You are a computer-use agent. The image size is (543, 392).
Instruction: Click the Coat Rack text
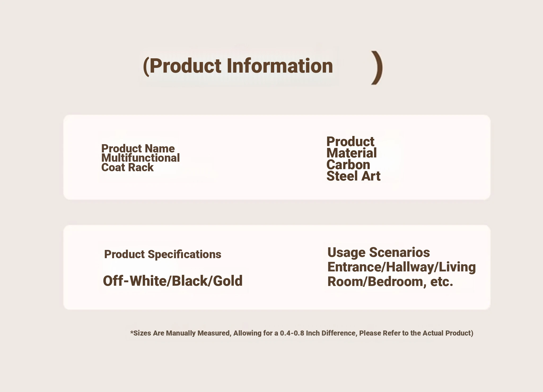point(127,168)
